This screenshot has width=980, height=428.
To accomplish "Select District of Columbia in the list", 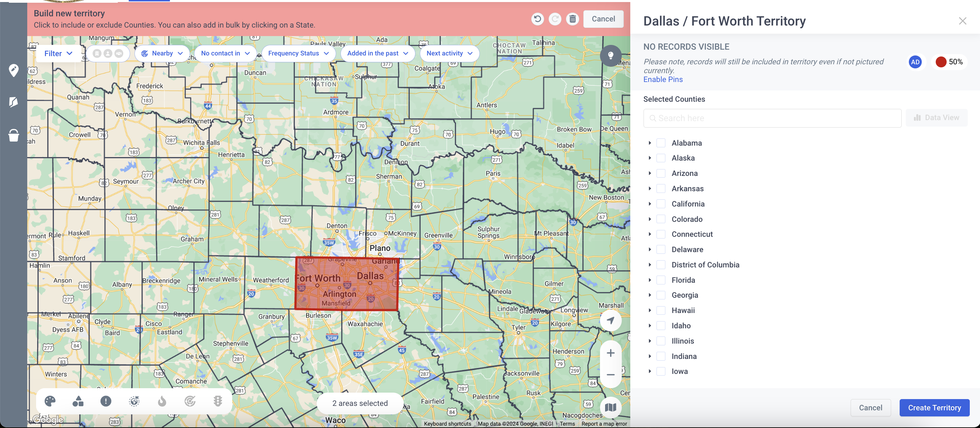I will pos(705,265).
